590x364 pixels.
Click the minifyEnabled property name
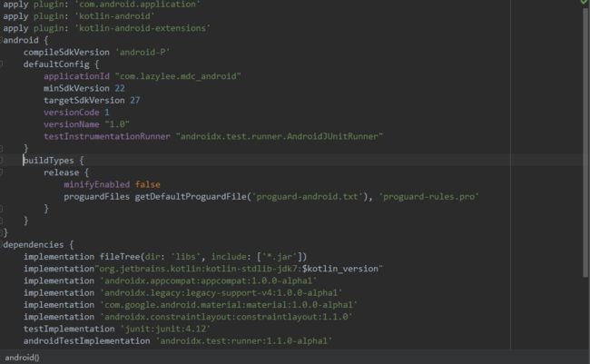(97, 185)
